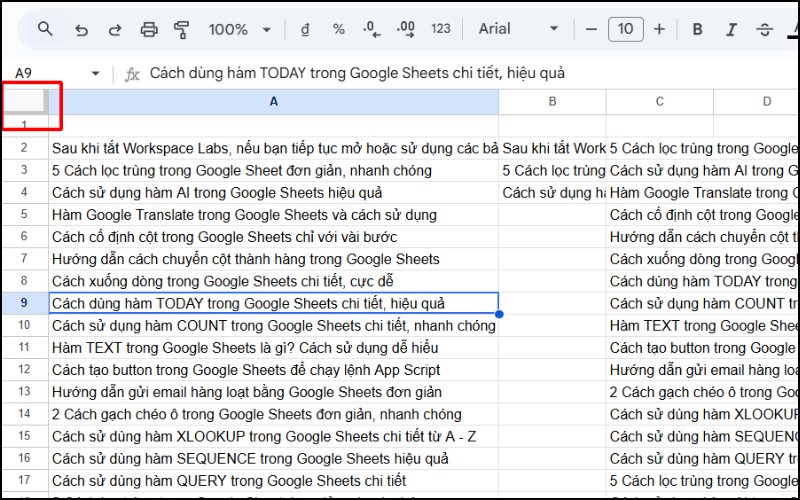This screenshot has height=500, width=800.
Task: Select column A header
Action: pyautogui.click(x=273, y=101)
